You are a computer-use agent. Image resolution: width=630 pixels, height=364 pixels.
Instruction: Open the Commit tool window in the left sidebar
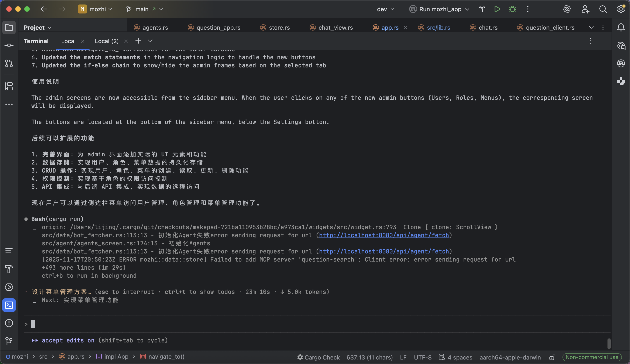(9, 45)
